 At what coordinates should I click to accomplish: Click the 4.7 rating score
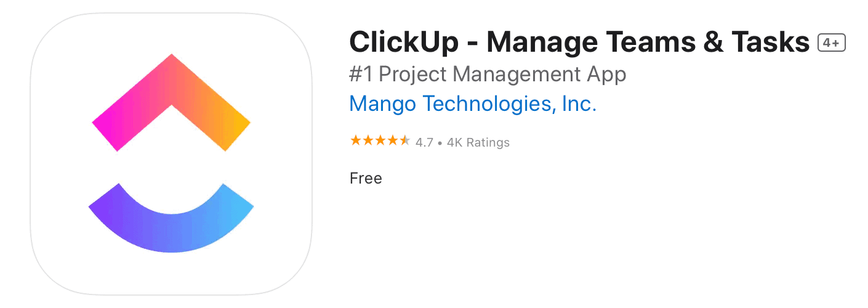click(424, 142)
